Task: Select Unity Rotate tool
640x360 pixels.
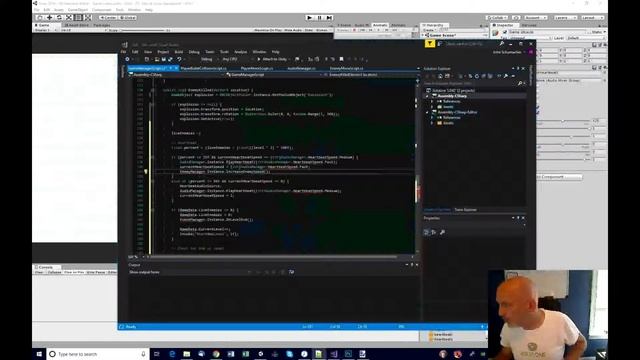Action: (x=59, y=18)
